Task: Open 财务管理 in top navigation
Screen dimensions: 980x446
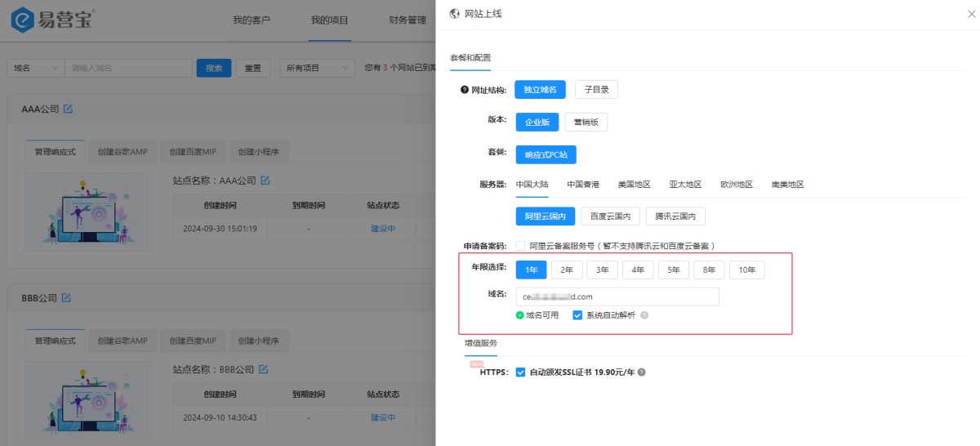Action: tap(408, 20)
